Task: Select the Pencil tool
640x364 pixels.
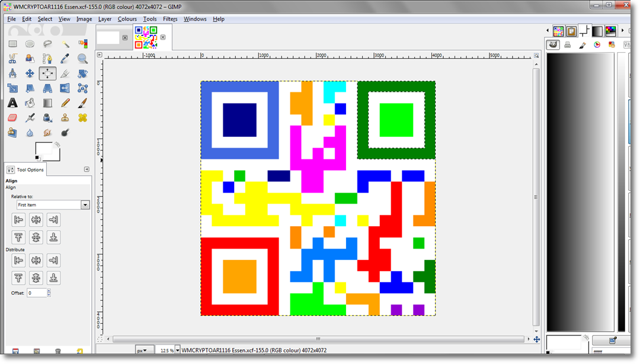Action: pyautogui.click(x=65, y=103)
